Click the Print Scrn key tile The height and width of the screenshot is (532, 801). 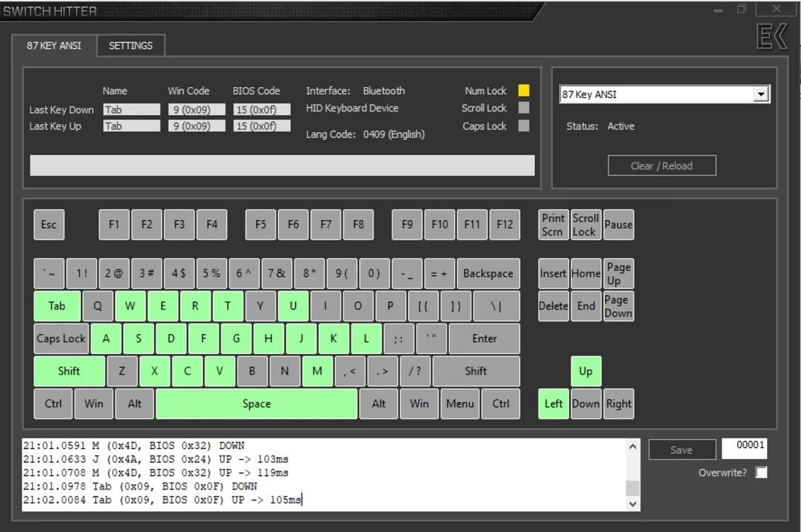coord(553,225)
